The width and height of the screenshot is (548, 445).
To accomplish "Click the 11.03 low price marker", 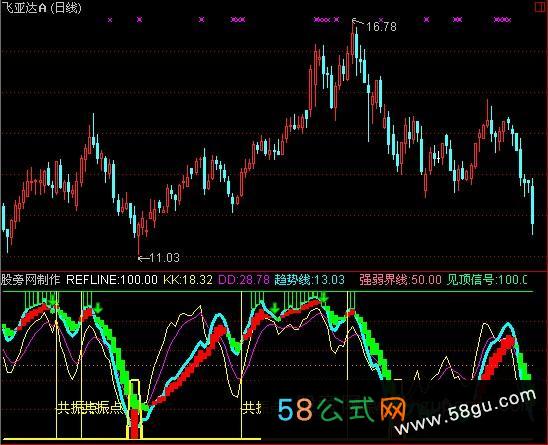I will point(164,258).
